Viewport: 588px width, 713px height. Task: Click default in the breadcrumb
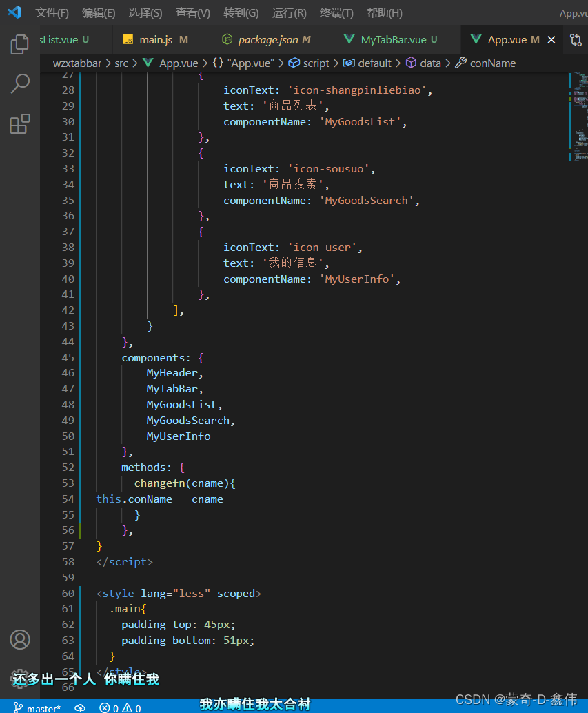pyautogui.click(x=367, y=63)
